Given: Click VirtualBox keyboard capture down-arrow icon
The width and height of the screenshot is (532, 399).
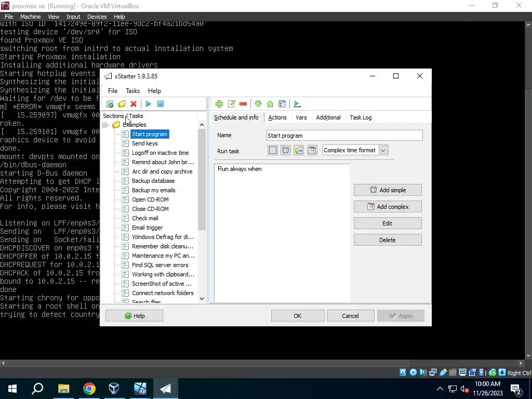Looking at the screenshot, I should pyautogui.click(x=502, y=372).
